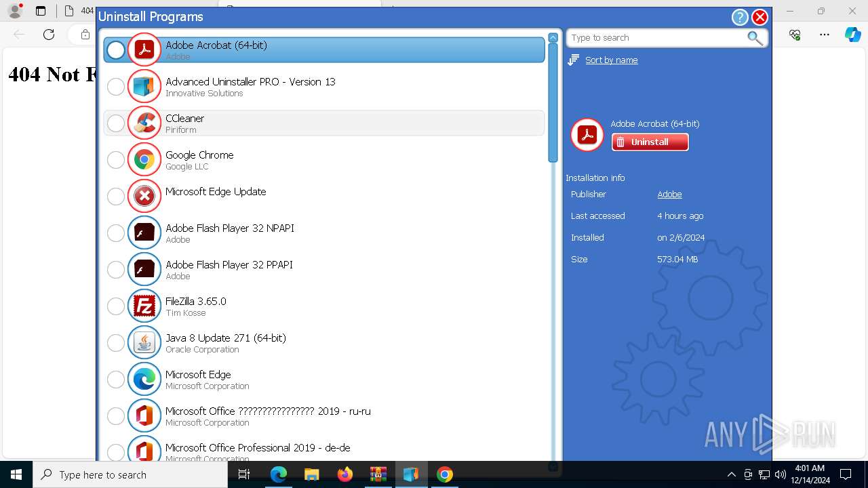
Task: Open the notifications center on taskbar
Action: (846, 474)
